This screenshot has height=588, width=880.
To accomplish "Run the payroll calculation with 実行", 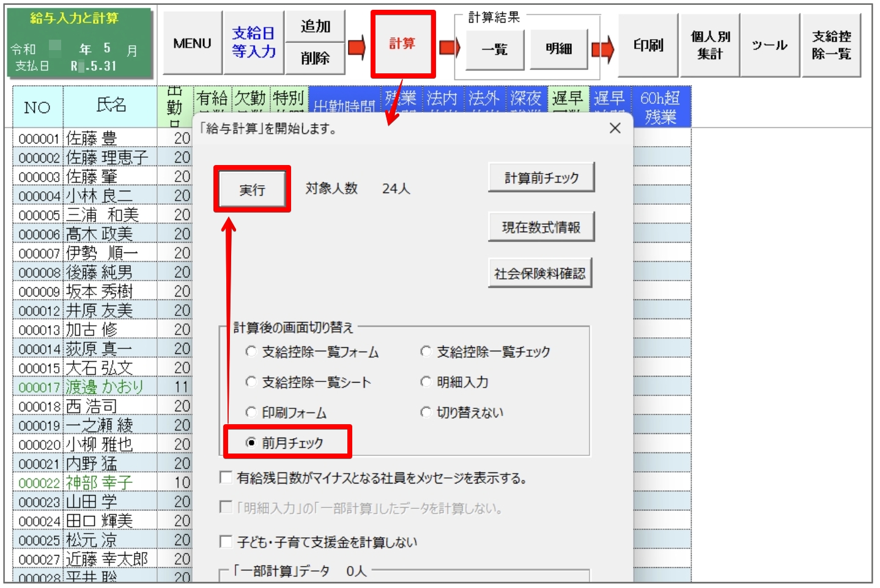I will (x=252, y=189).
